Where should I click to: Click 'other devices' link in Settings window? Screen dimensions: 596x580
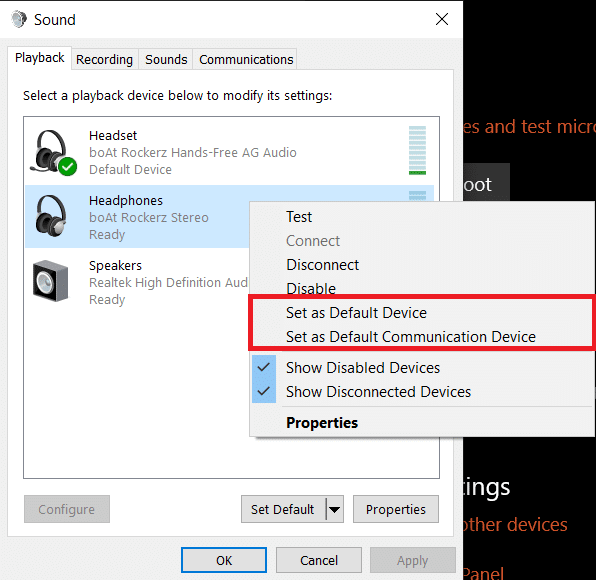point(515,525)
